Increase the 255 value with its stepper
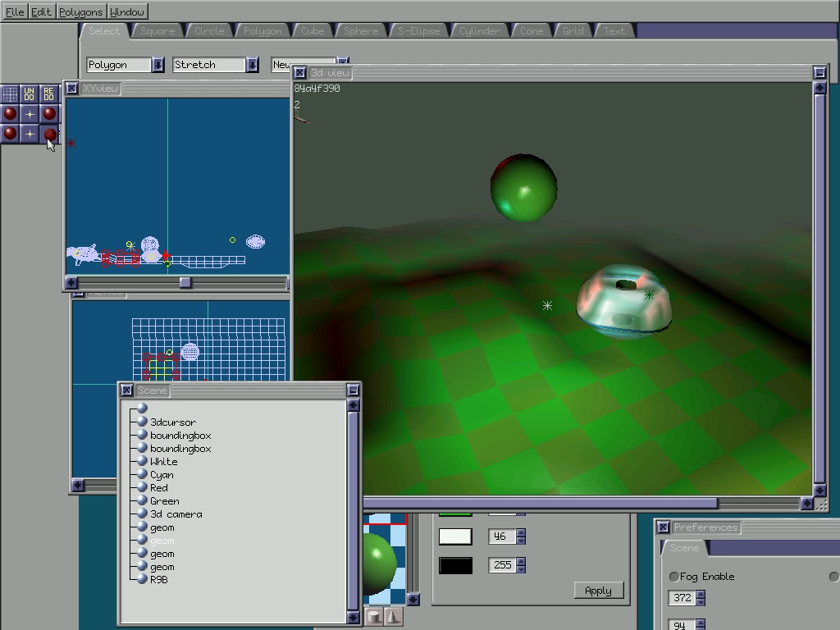 tap(521, 561)
